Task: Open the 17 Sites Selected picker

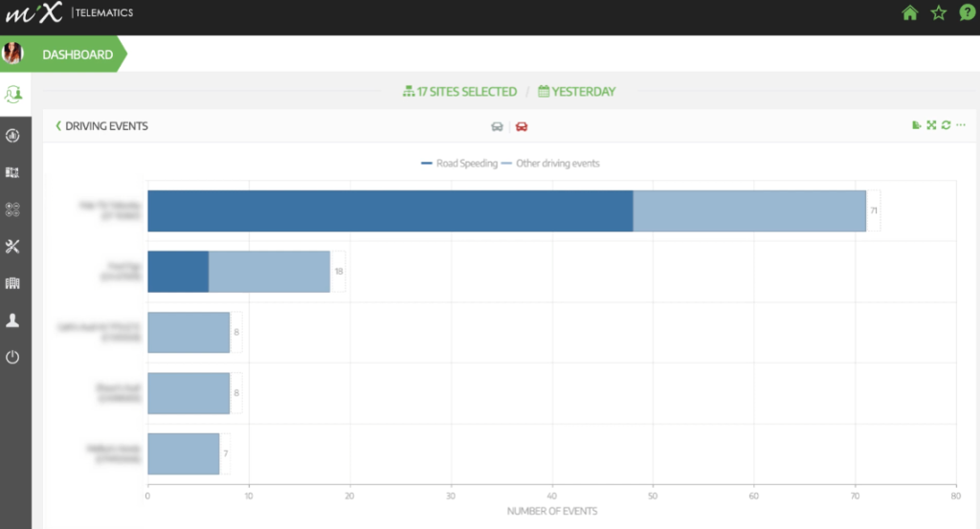Action: (459, 92)
